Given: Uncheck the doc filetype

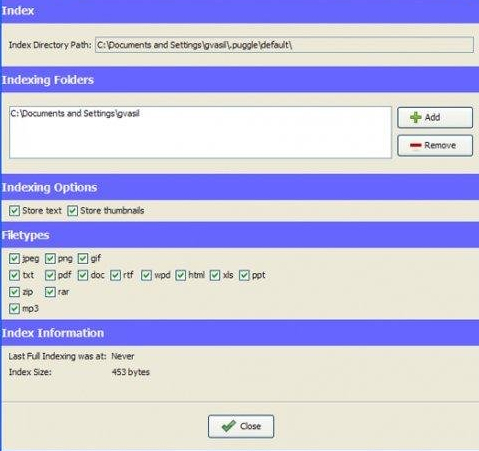Looking at the screenshot, I should point(83,275).
